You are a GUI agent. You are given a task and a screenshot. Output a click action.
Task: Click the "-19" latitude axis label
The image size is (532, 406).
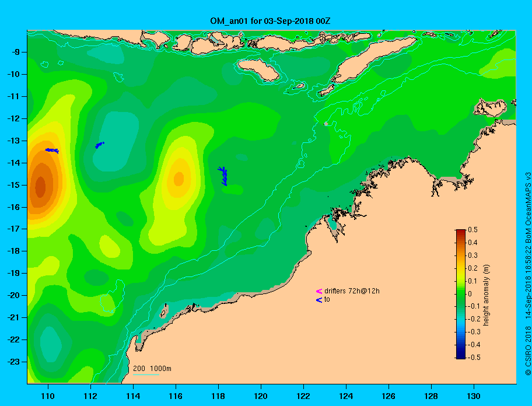point(15,273)
